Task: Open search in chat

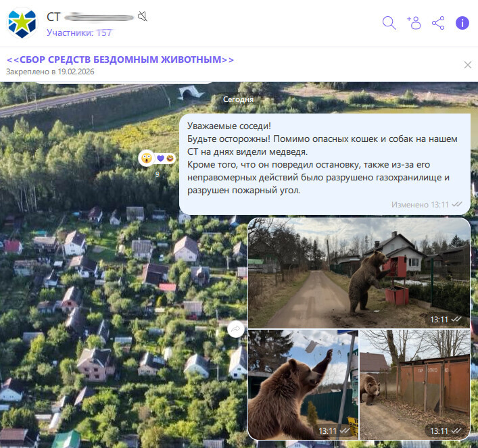Action: click(389, 23)
